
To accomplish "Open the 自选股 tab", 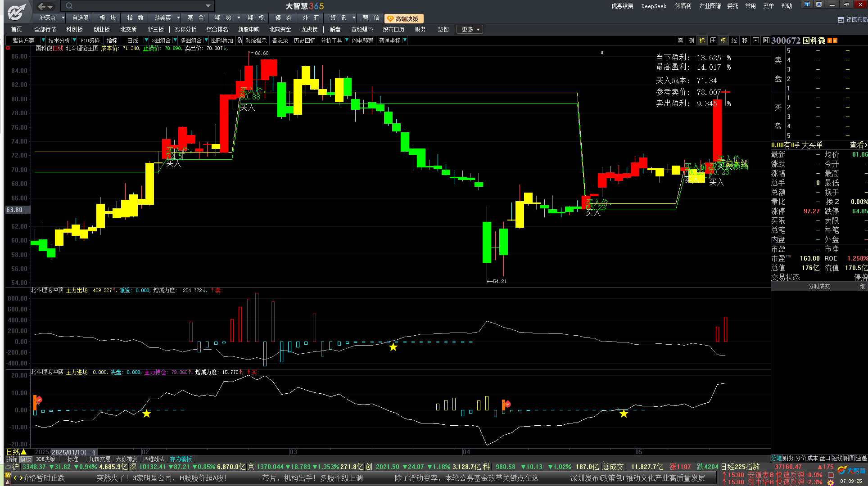I will pos(80,18).
